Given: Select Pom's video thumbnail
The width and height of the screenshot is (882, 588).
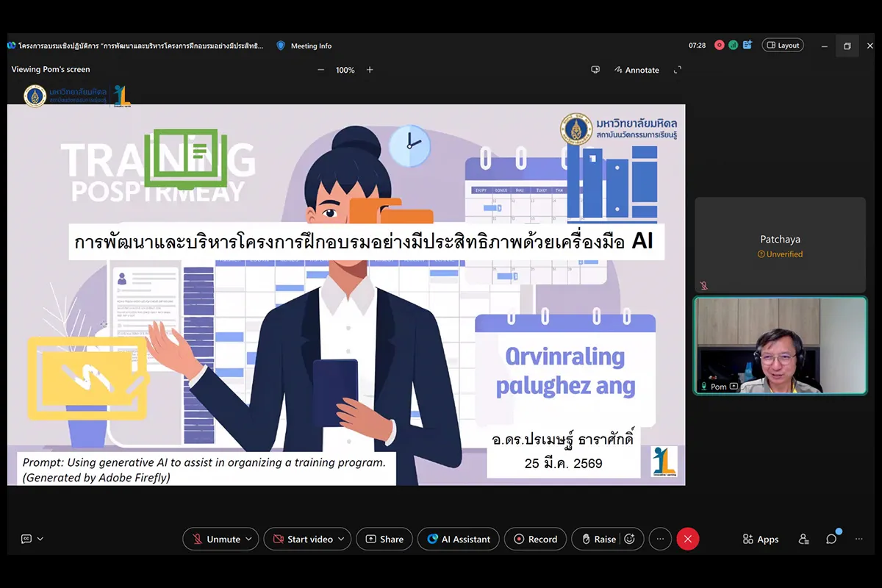Looking at the screenshot, I should [780, 345].
